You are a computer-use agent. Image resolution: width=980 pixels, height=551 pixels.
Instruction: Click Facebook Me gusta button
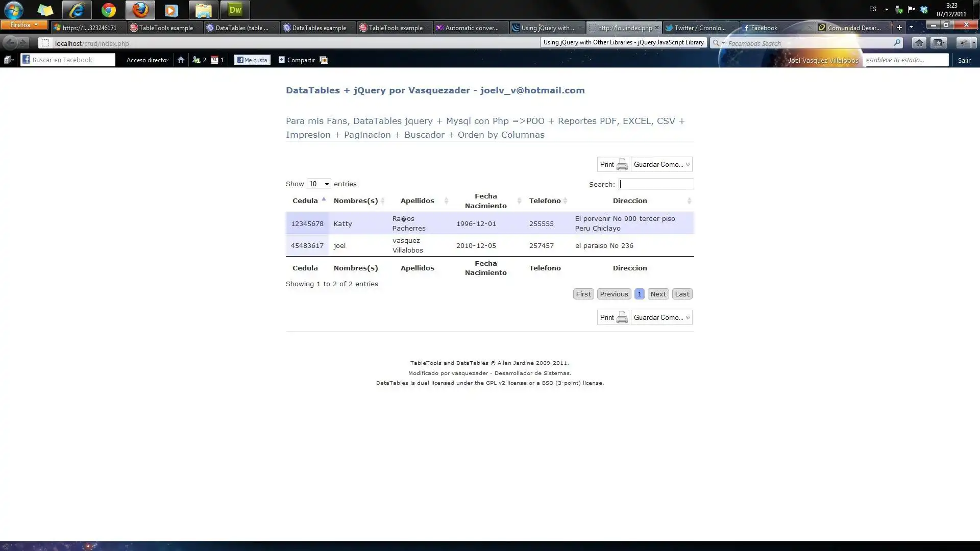252,60
